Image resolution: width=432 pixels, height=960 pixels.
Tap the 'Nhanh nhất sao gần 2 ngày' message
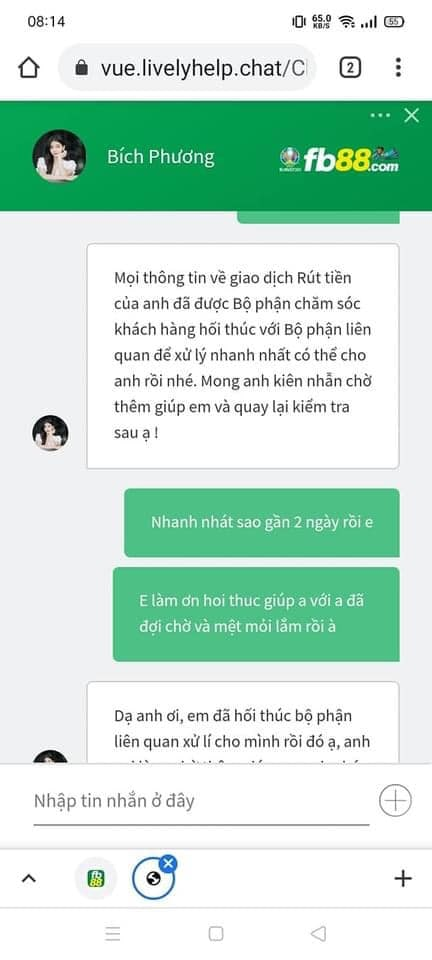pos(262,523)
